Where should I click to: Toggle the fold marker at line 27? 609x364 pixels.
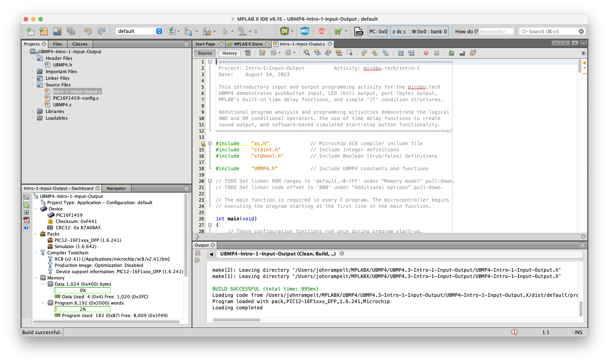210,225
